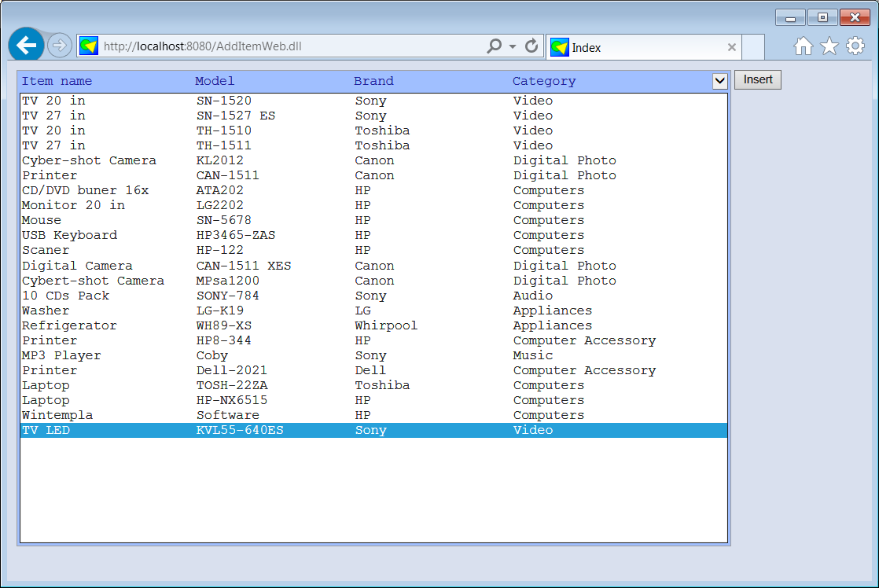The image size is (879, 588).
Task: Click the Music category cell
Action: [532, 355]
